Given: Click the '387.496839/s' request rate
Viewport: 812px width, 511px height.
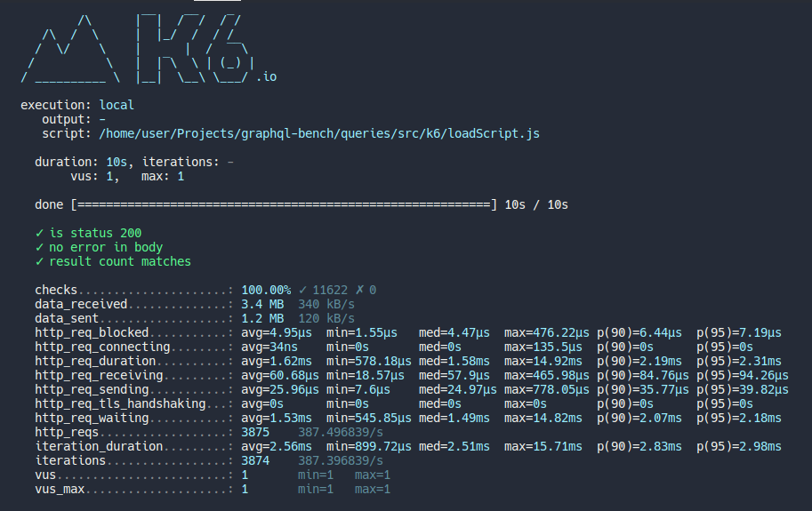Looking at the screenshot, I should pos(341,433).
